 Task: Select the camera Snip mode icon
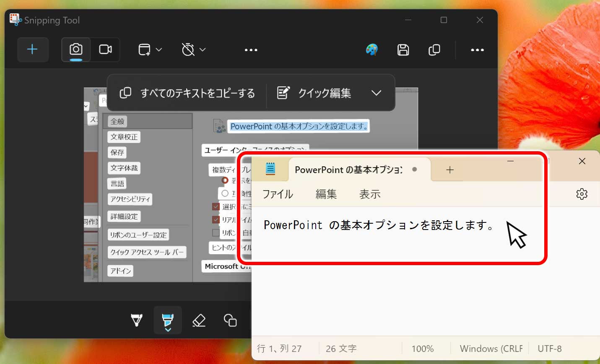click(76, 49)
